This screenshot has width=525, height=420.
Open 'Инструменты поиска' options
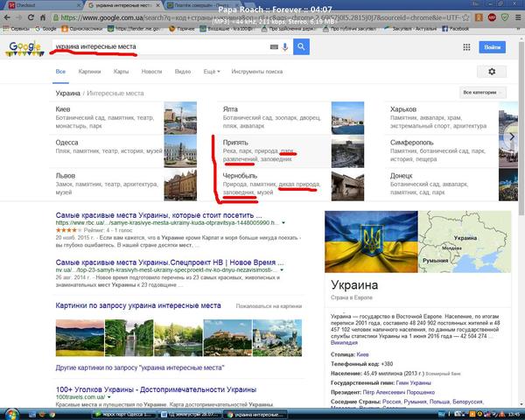coord(258,72)
